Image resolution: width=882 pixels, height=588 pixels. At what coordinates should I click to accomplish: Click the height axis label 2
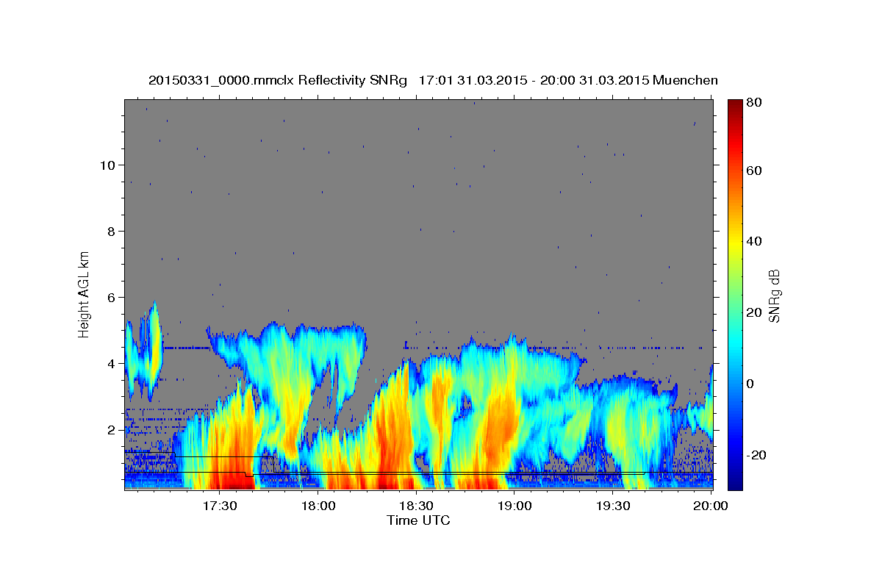[x=110, y=429]
